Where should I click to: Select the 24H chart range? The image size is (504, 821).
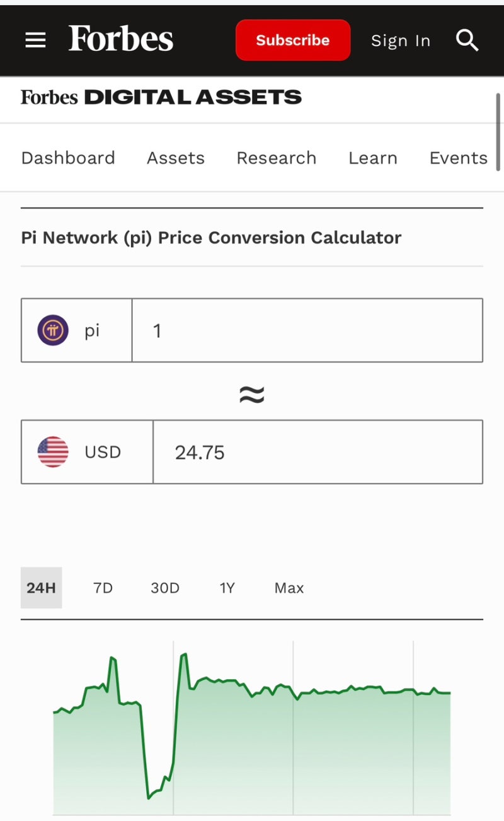click(41, 588)
